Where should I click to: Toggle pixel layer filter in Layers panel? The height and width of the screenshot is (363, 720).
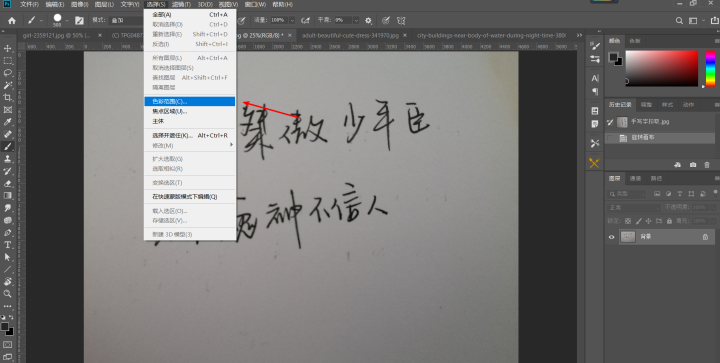[x=657, y=194]
